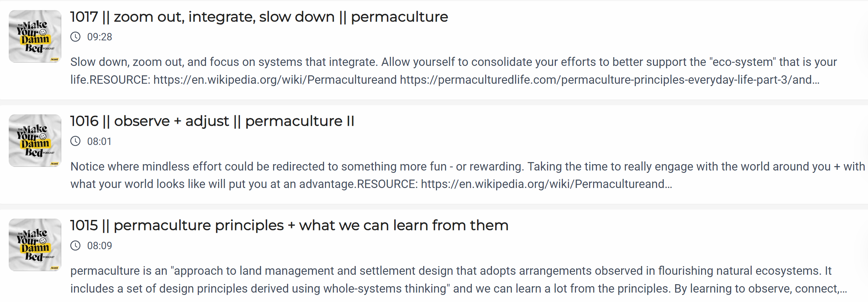
Task: Open the "1015 || permaculture principles" episode title
Action: click(289, 225)
